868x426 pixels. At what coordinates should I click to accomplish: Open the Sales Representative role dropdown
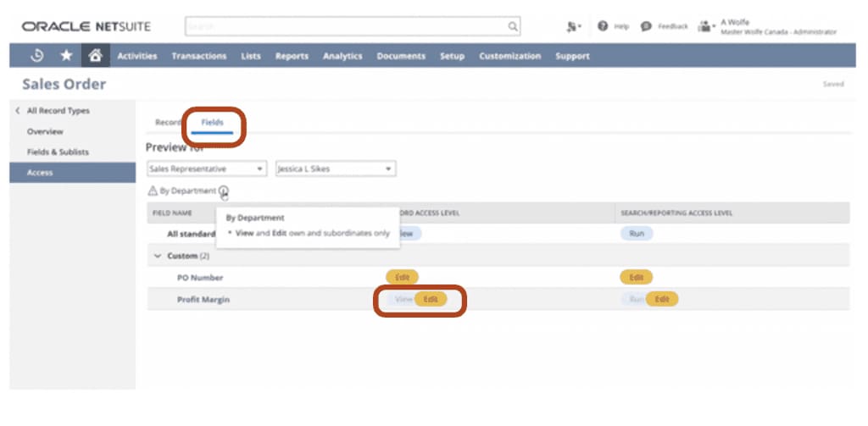pyautogui.click(x=207, y=169)
